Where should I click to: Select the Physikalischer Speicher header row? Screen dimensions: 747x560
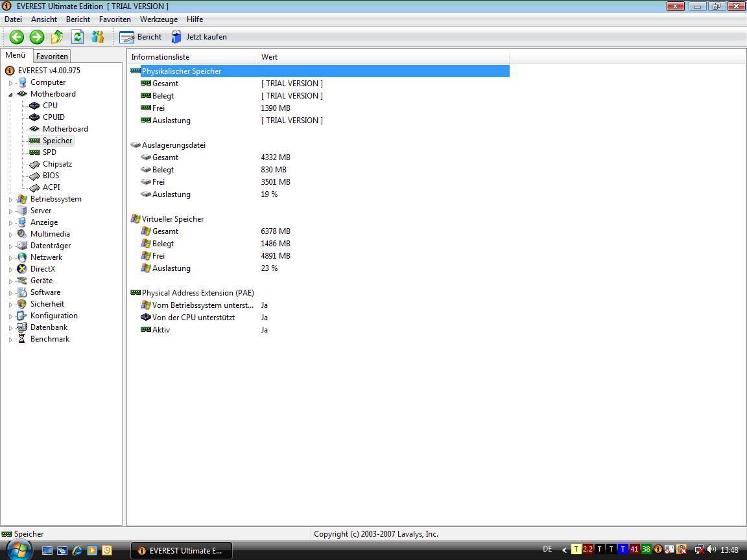319,71
